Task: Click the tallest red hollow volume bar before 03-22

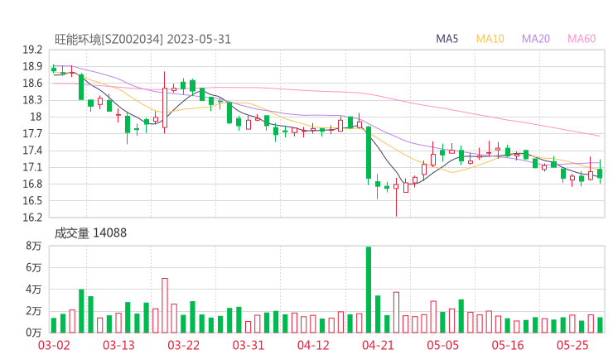Action: click(165, 305)
